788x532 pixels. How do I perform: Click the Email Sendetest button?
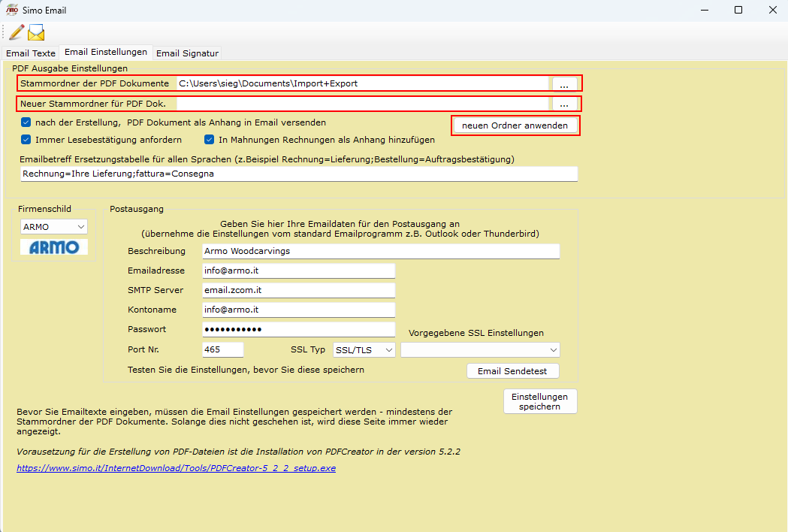tap(512, 370)
